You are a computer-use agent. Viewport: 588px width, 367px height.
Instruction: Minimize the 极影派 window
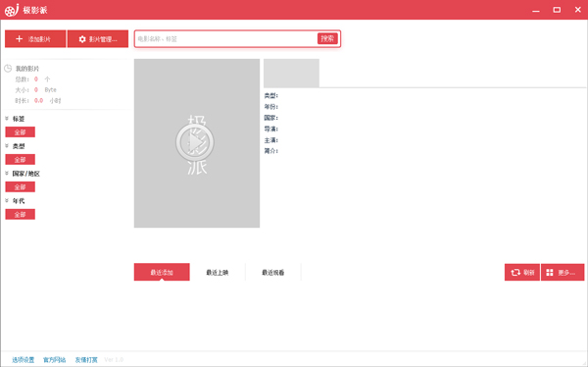536,10
